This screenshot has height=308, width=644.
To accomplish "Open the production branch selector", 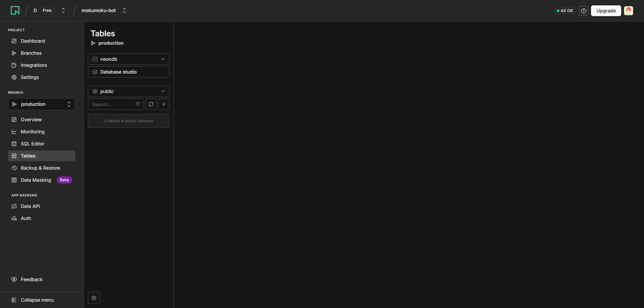I will click(x=42, y=104).
